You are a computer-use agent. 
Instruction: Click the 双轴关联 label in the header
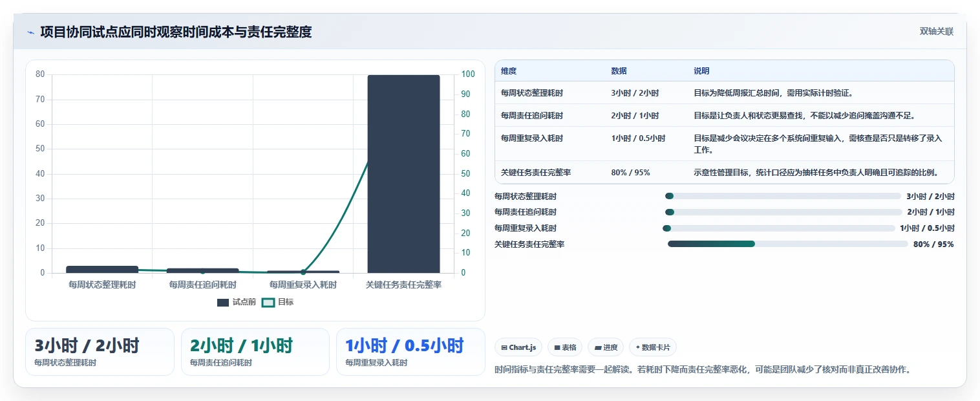click(x=937, y=32)
